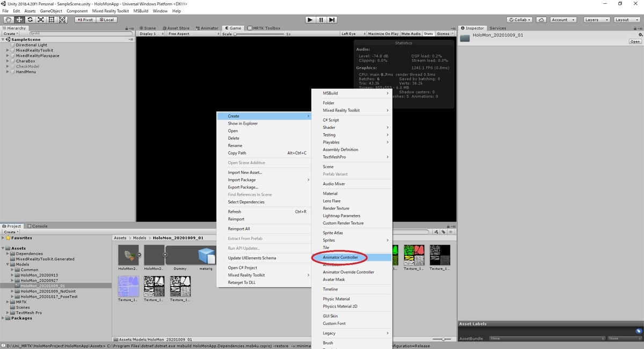Click the Favorites star icon
Viewport: 644px width, 349px height.
[x=8, y=238]
